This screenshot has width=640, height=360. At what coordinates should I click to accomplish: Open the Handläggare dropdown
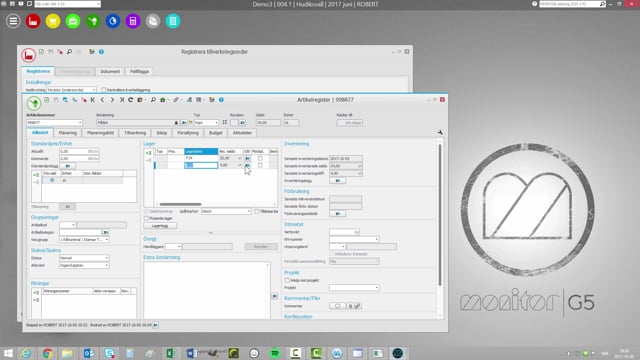coord(179,247)
